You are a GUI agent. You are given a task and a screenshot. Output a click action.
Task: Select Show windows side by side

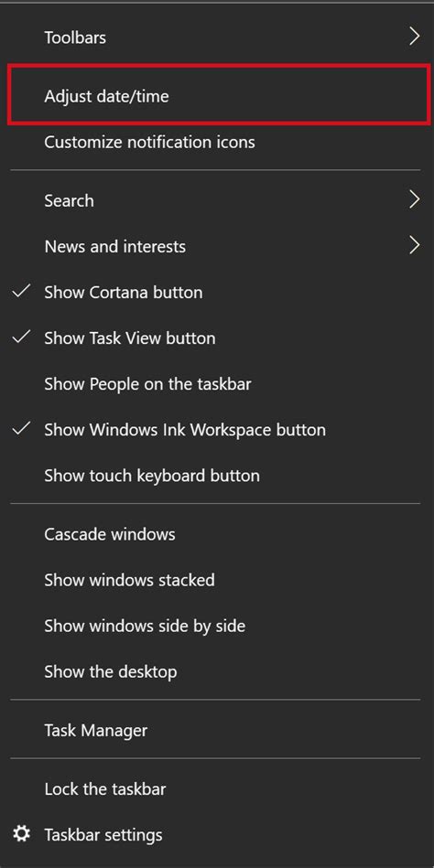pos(145,627)
